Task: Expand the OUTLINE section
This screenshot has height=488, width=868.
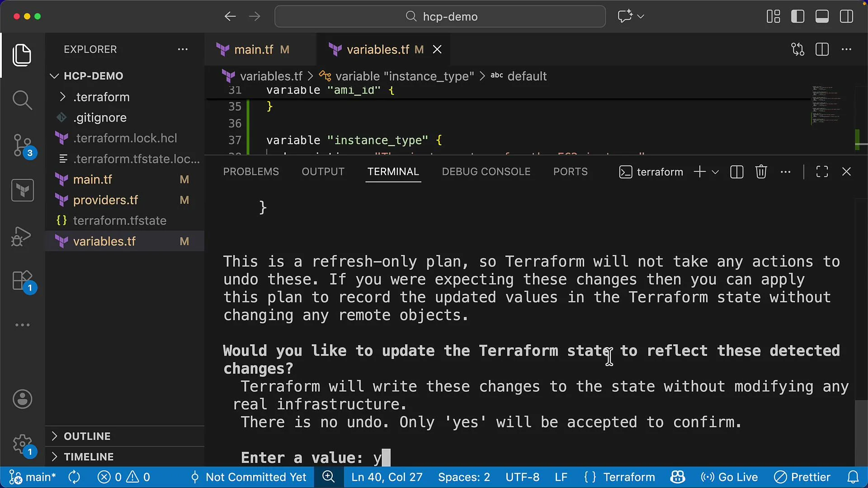Action: [125, 436]
